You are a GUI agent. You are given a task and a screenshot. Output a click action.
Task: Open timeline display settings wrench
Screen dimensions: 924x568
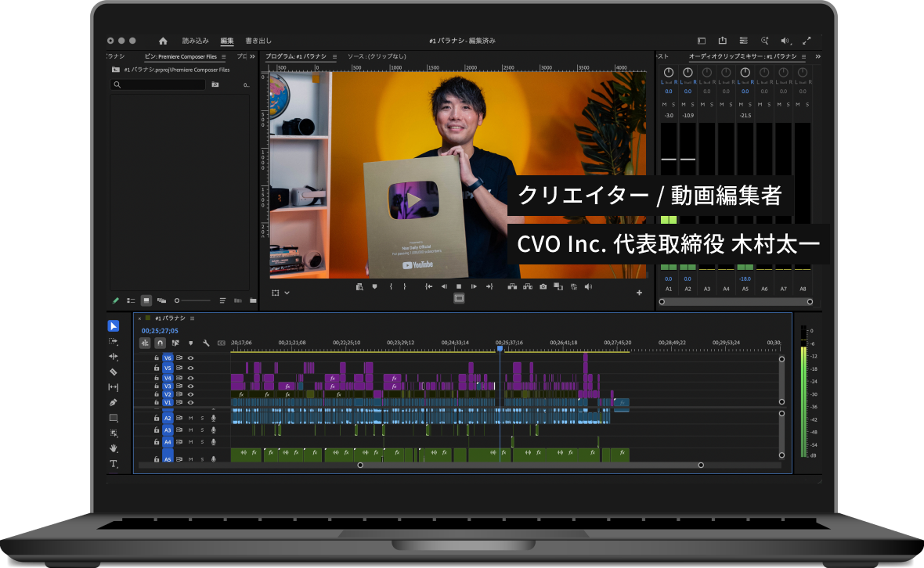(206, 343)
